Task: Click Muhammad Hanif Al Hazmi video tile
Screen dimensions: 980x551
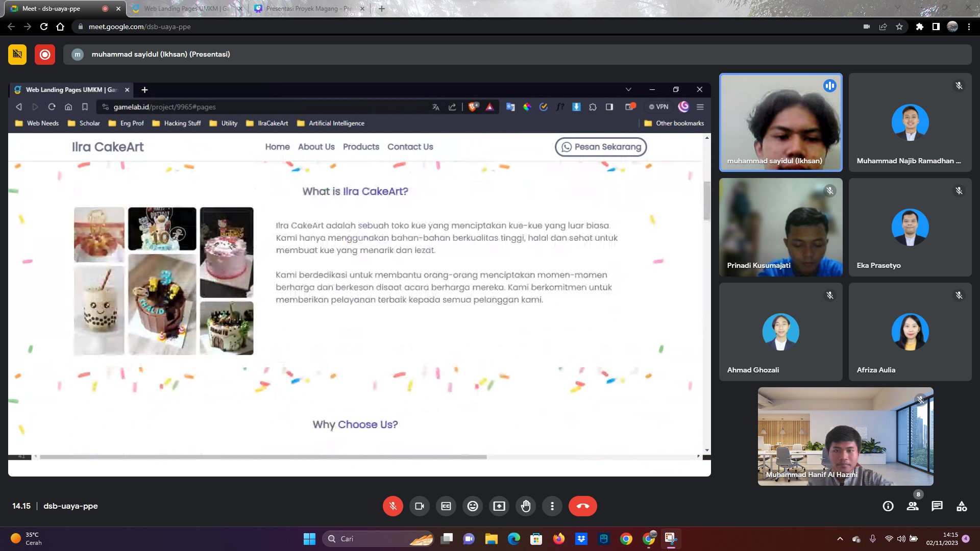Action: tap(845, 436)
